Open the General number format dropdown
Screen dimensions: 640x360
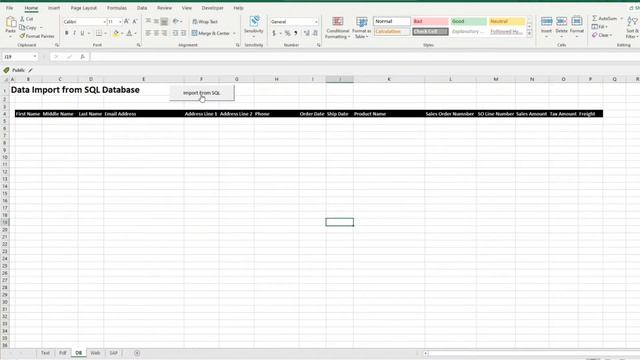(316, 22)
